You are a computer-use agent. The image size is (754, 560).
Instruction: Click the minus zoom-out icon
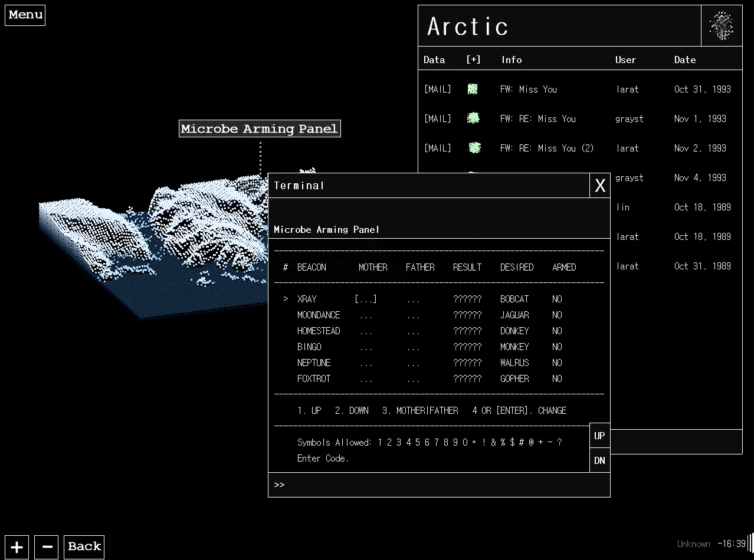[x=47, y=547]
